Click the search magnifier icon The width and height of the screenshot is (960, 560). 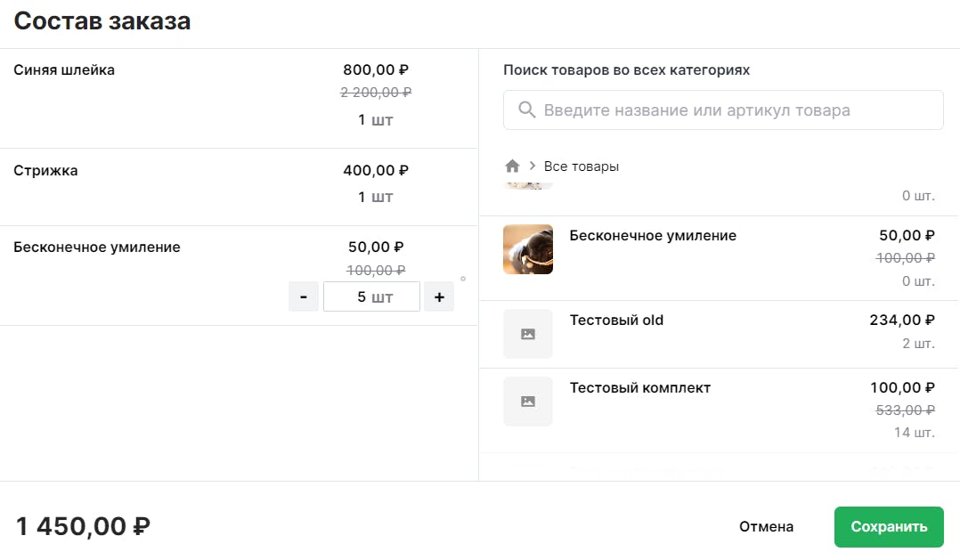point(526,110)
